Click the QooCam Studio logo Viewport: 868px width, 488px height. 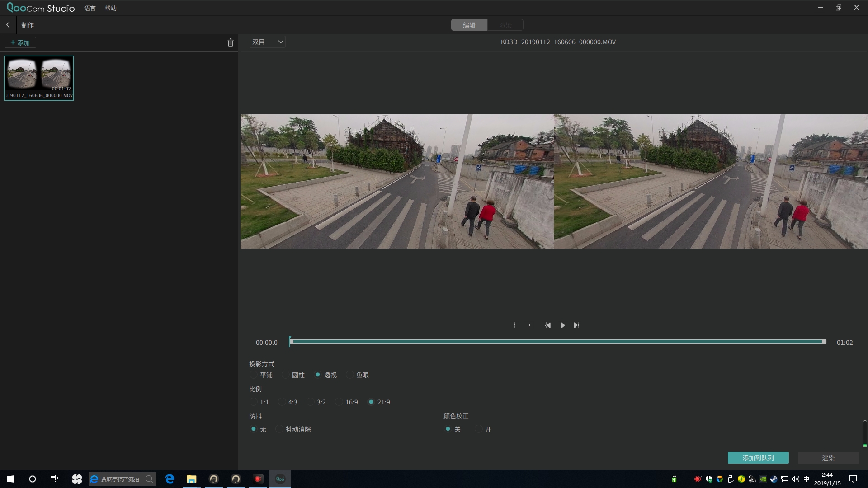tap(41, 8)
